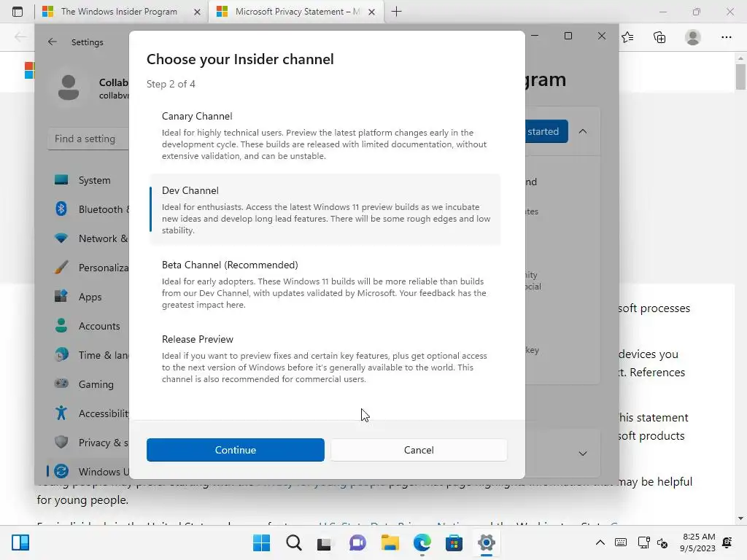Maximize the Settings window
The width and height of the screenshot is (747, 560).
pos(568,36)
